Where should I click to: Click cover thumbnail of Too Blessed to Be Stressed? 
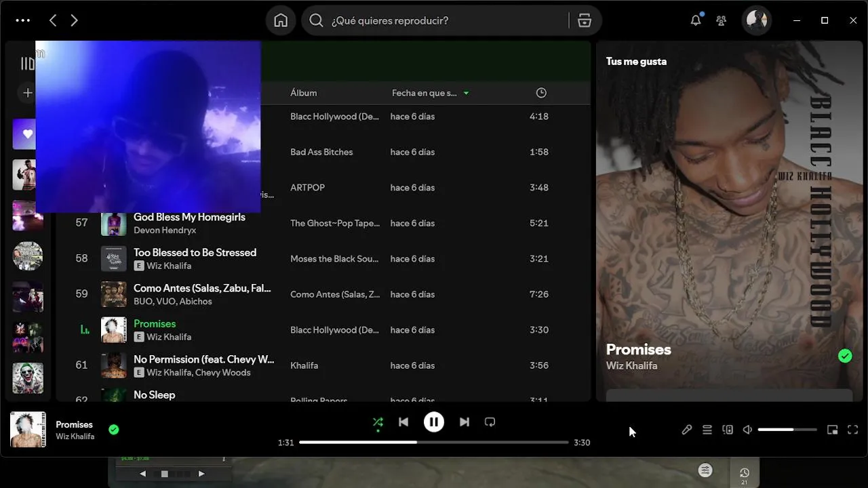114,259
